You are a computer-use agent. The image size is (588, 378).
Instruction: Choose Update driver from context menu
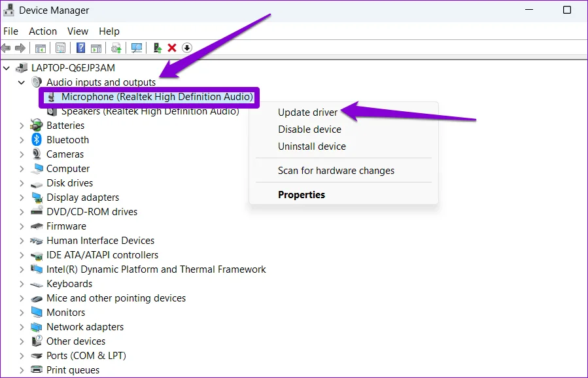coord(307,112)
